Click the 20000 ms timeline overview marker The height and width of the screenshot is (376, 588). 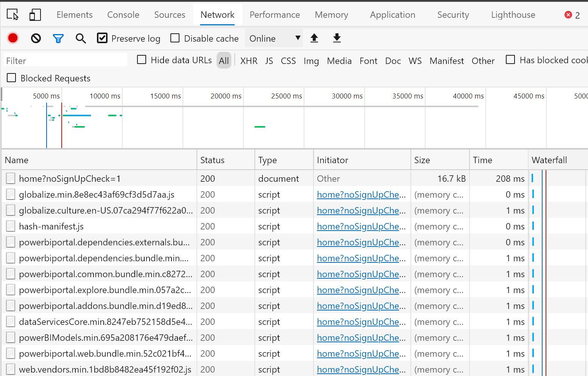[226, 96]
